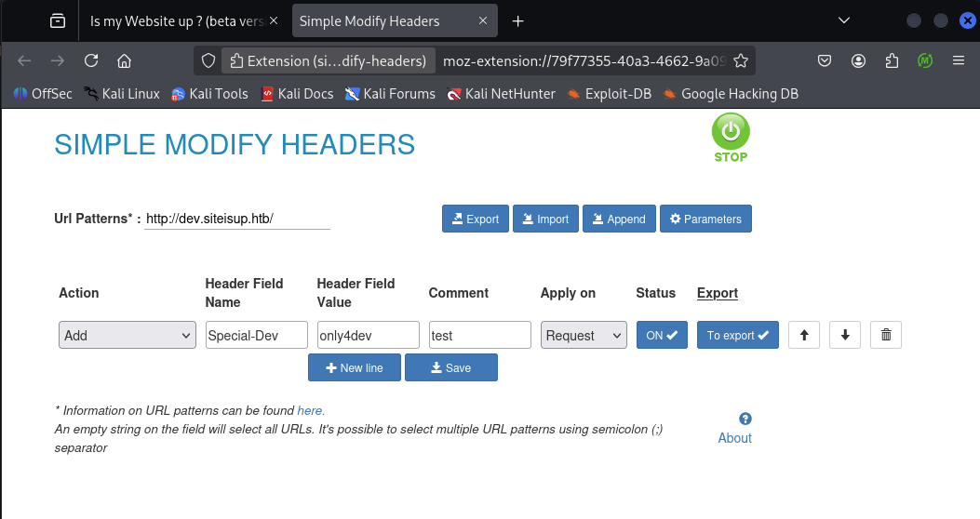Toggle the ON status button
980x519 pixels.
[662, 335]
